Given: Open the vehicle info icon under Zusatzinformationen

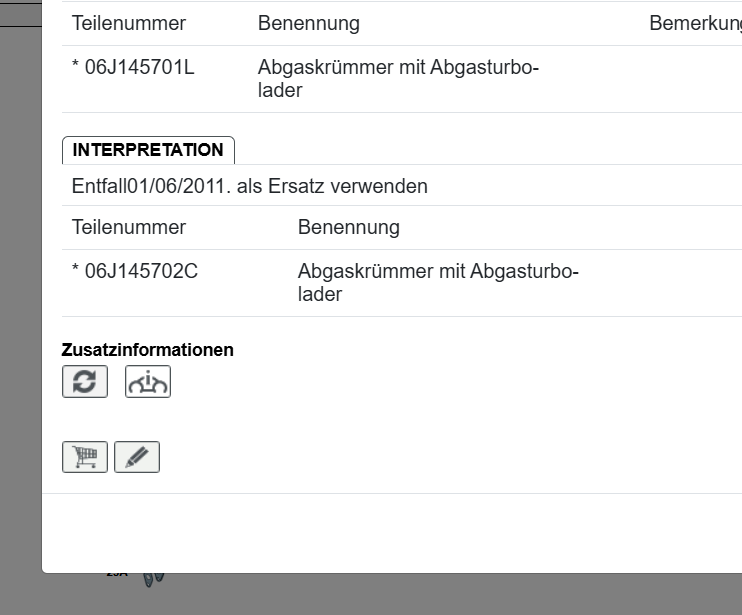Looking at the screenshot, I should coord(148,382).
